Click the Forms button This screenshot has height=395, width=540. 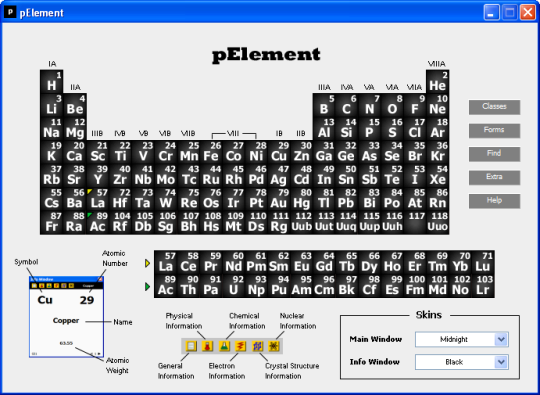point(494,131)
